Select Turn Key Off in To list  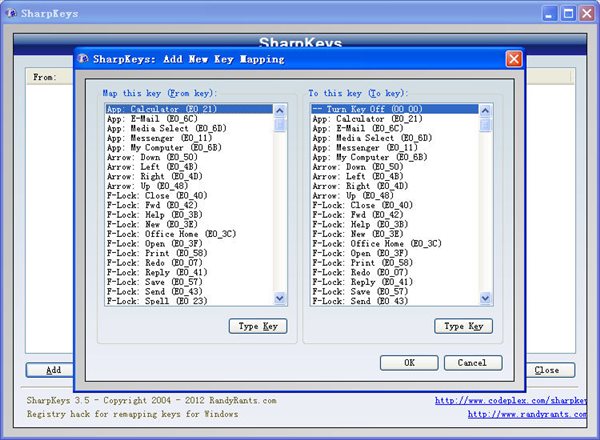point(367,108)
